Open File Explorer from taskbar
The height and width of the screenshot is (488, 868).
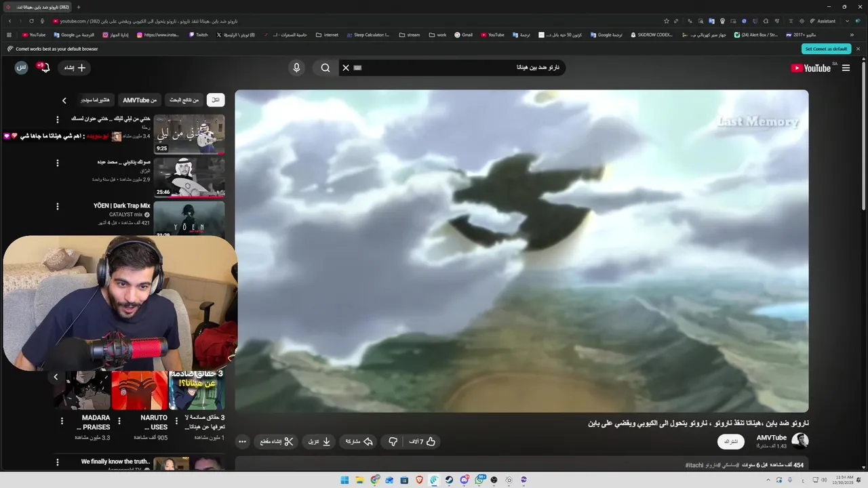tap(359, 480)
